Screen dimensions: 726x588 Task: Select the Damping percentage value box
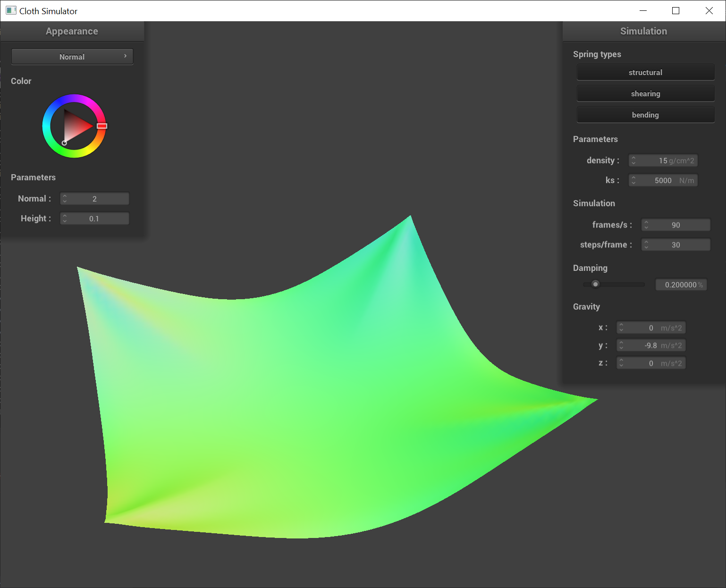tap(681, 285)
